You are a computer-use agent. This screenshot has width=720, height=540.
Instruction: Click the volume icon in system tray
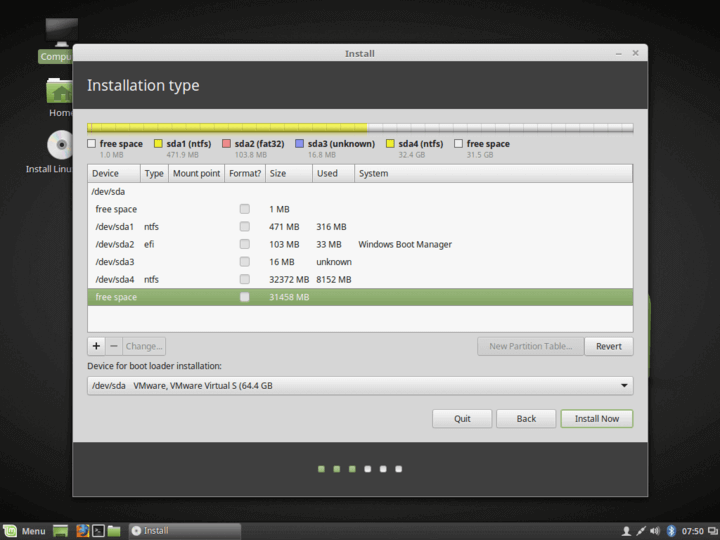point(655,530)
